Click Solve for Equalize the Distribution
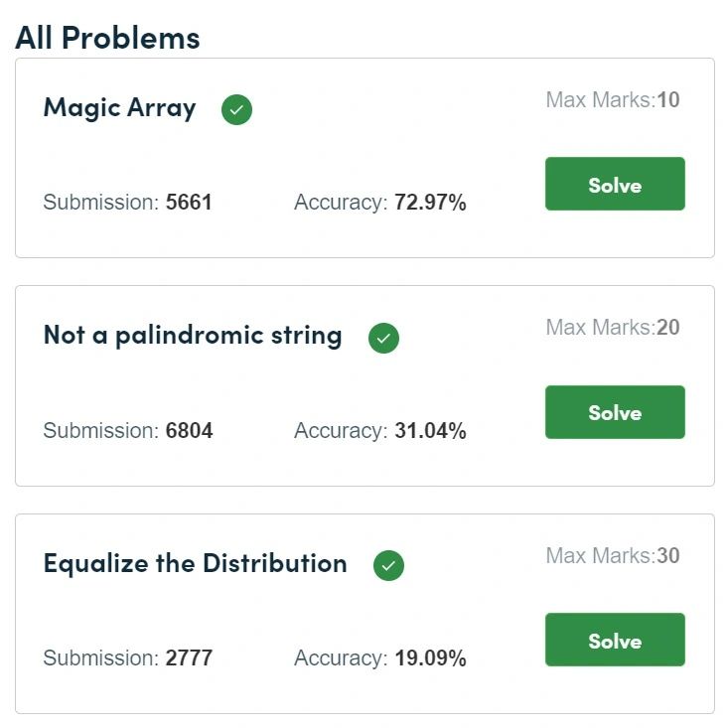Viewport: 728px width, 728px height. [615, 640]
